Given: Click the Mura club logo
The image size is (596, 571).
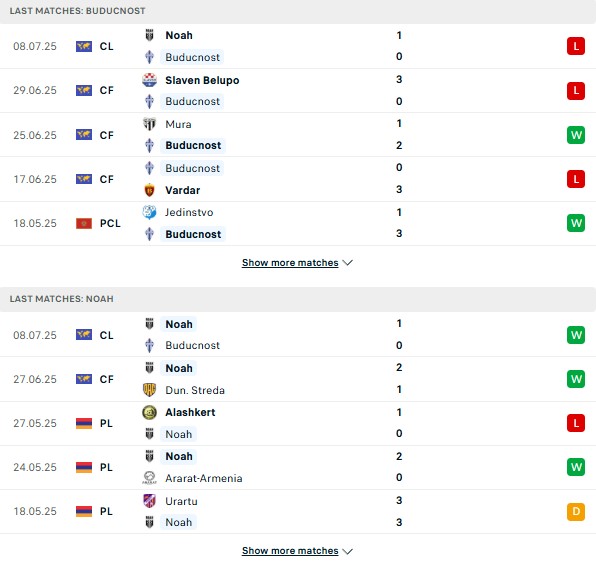Looking at the screenshot, I should [149, 124].
